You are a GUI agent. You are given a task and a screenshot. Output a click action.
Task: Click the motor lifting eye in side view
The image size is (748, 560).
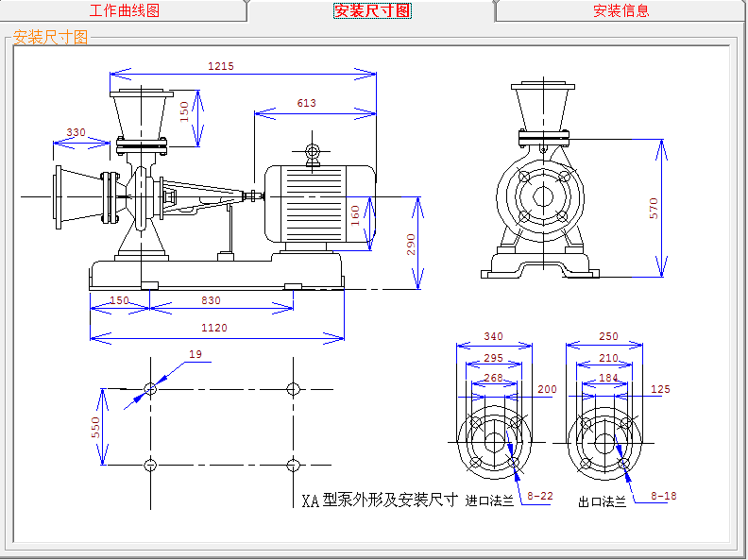coord(313,152)
